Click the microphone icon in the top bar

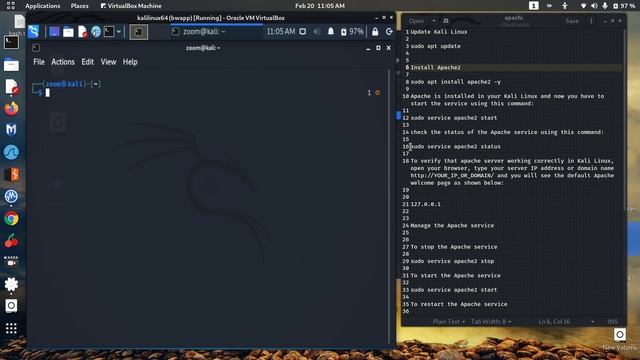(x=604, y=6)
